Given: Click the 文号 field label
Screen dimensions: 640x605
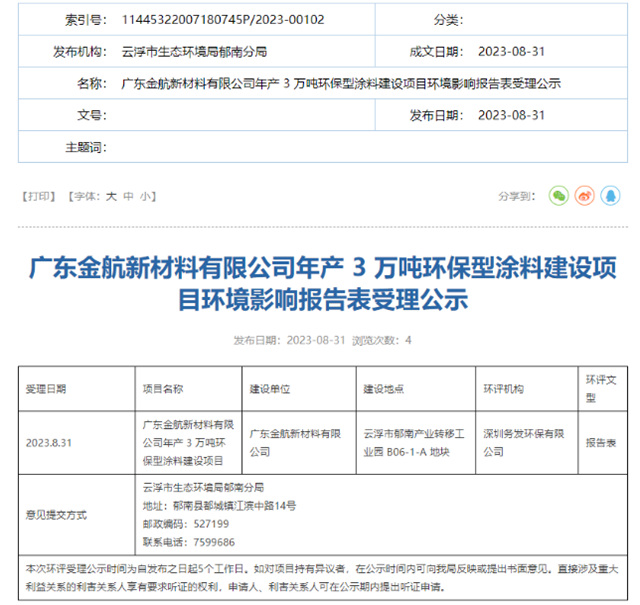Looking at the screenshot, I should tap(92, 115).
